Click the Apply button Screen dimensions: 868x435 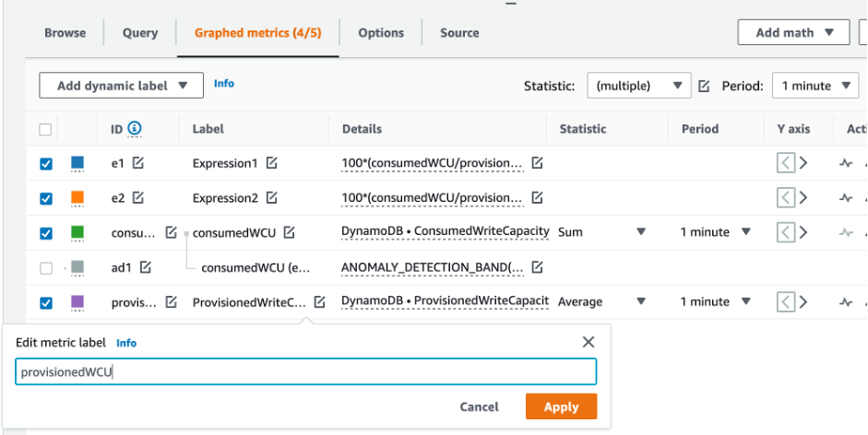[561, 406]
